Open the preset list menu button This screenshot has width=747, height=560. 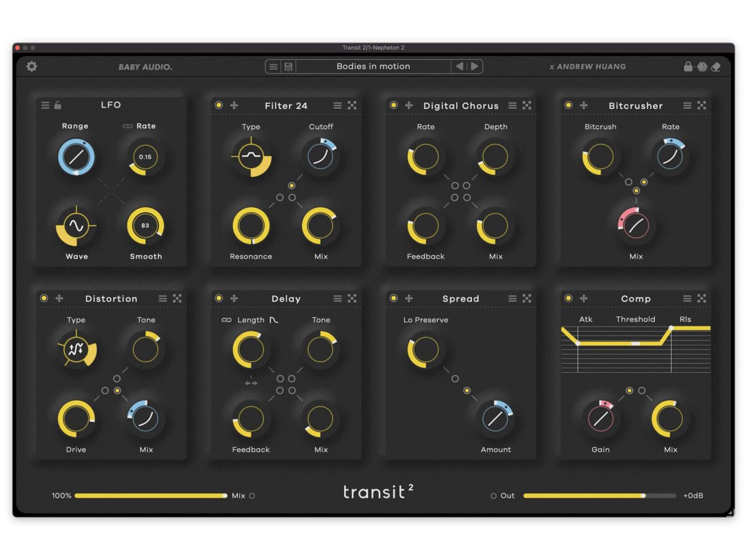(273, 67)
